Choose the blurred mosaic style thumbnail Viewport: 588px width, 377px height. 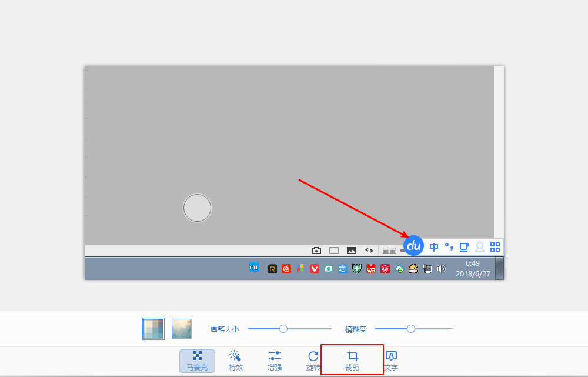(x=182, y=329)
